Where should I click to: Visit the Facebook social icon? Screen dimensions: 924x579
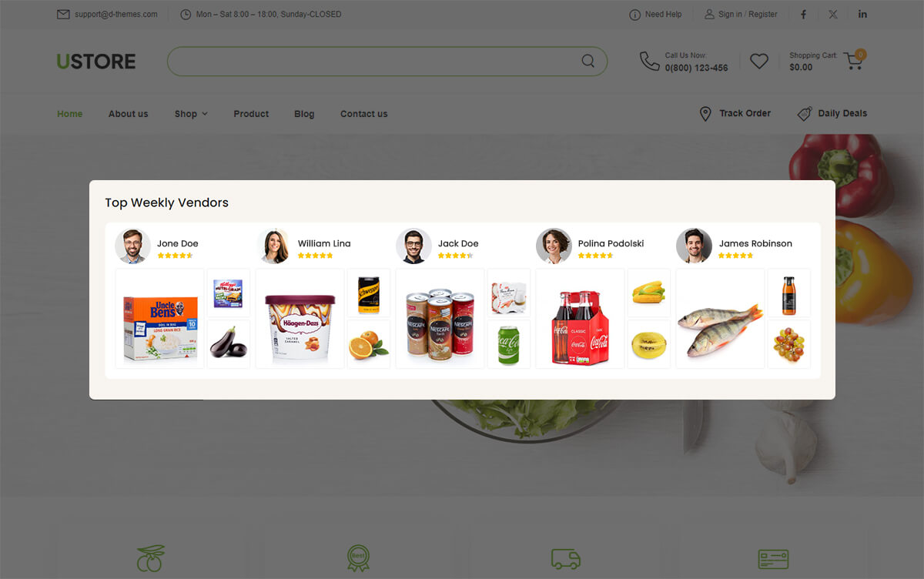click(x=804, y=14)
